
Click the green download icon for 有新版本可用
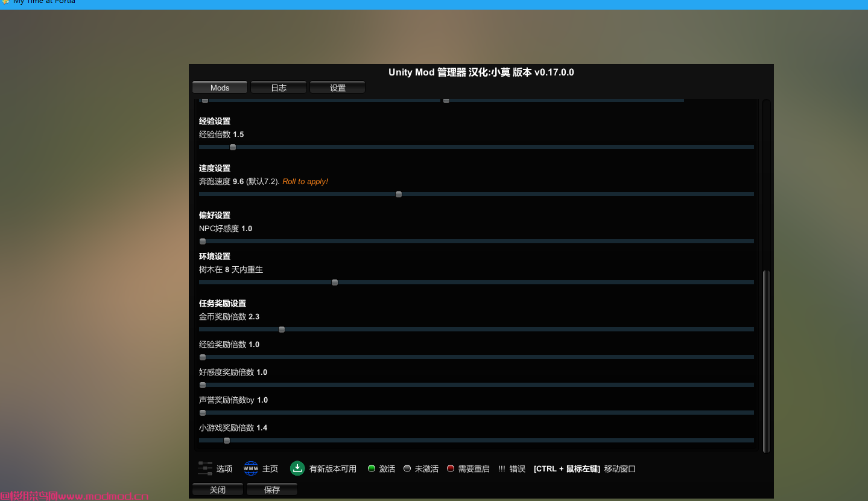point(297,468)
